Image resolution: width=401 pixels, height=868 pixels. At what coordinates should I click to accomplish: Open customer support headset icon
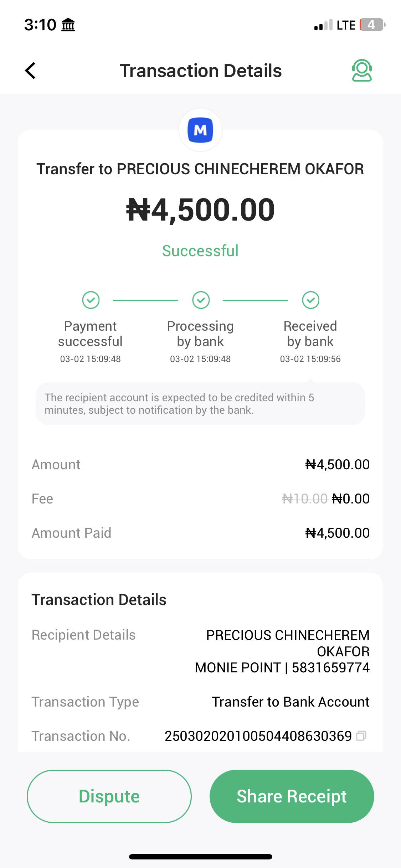click(362, 71)
